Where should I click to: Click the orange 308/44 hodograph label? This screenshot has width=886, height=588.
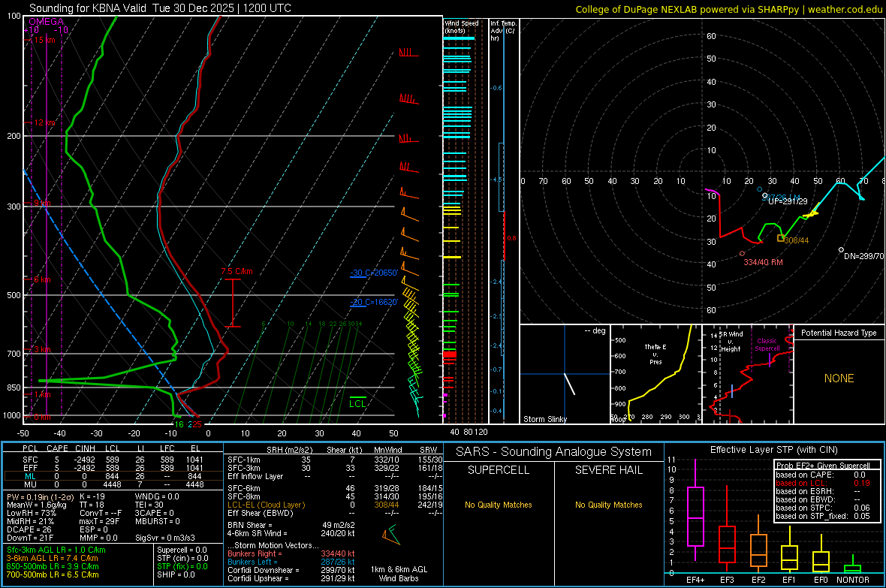click(x=797, y=240)
